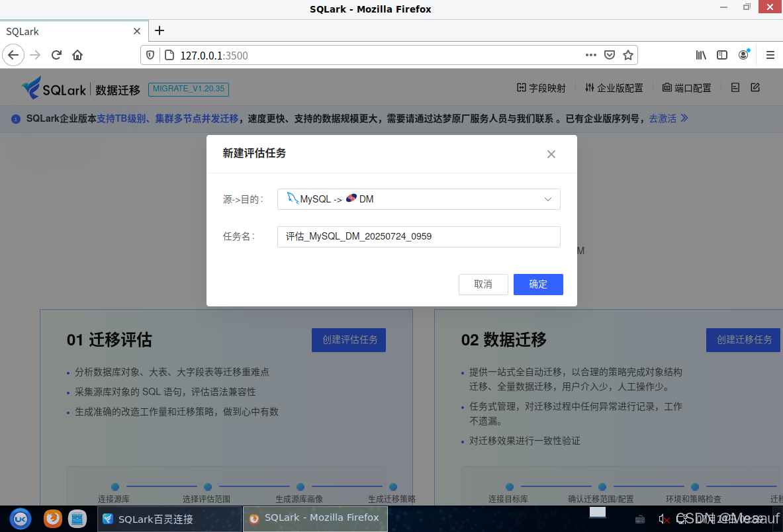Toggle the Firefox sidebar view
This screenshot has width=783, height=532.
tap(722, 55)
